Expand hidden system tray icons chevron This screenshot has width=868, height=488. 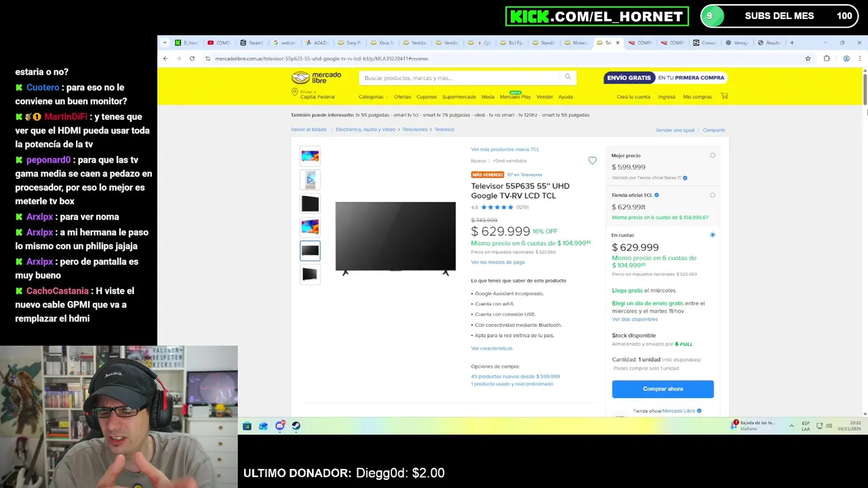[791, 426]
